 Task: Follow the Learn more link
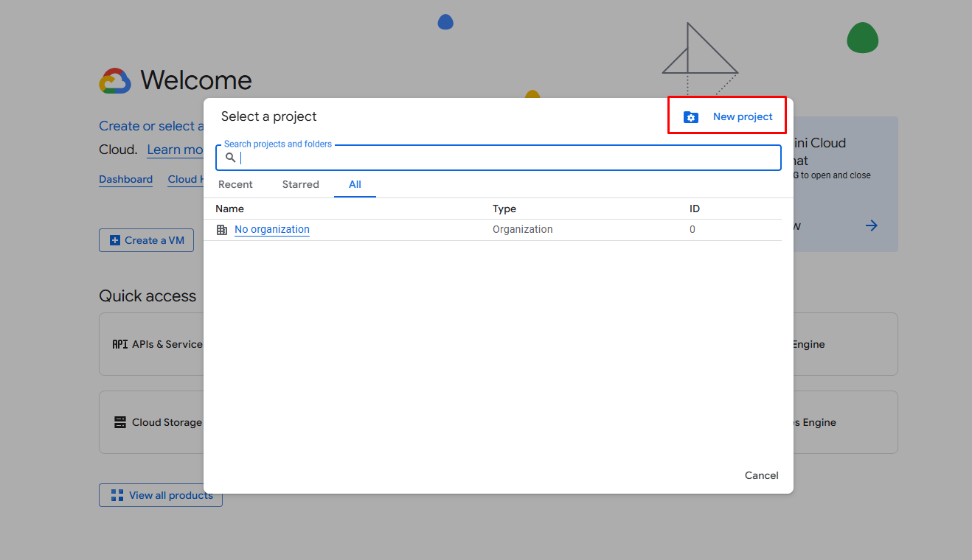pos(175,150)
